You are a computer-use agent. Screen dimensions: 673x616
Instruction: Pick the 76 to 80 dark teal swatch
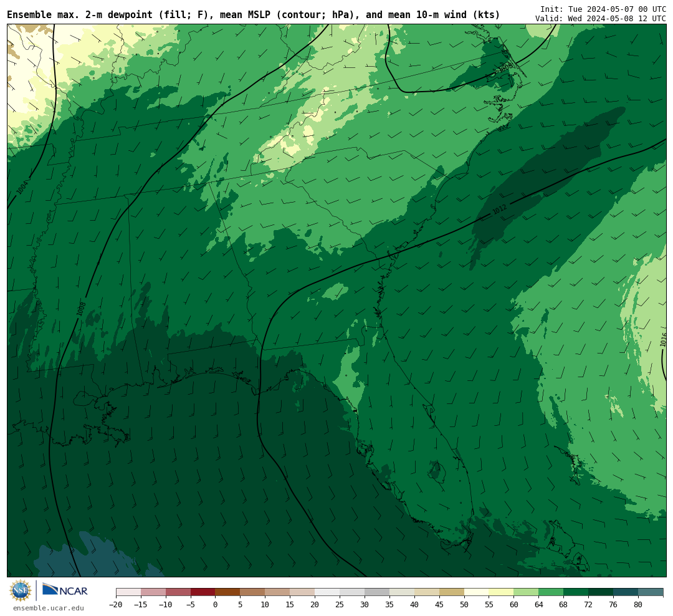626,592
